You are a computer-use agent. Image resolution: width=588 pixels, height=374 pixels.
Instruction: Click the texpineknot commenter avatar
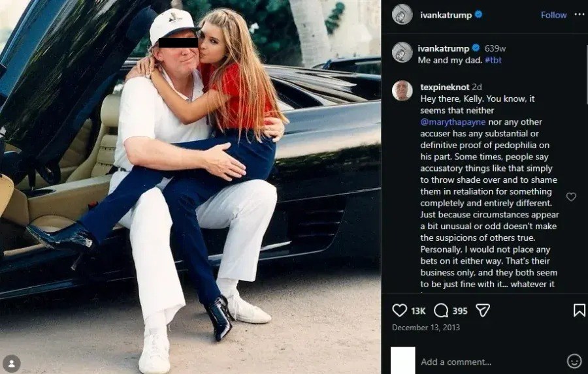tap(402, 91)
